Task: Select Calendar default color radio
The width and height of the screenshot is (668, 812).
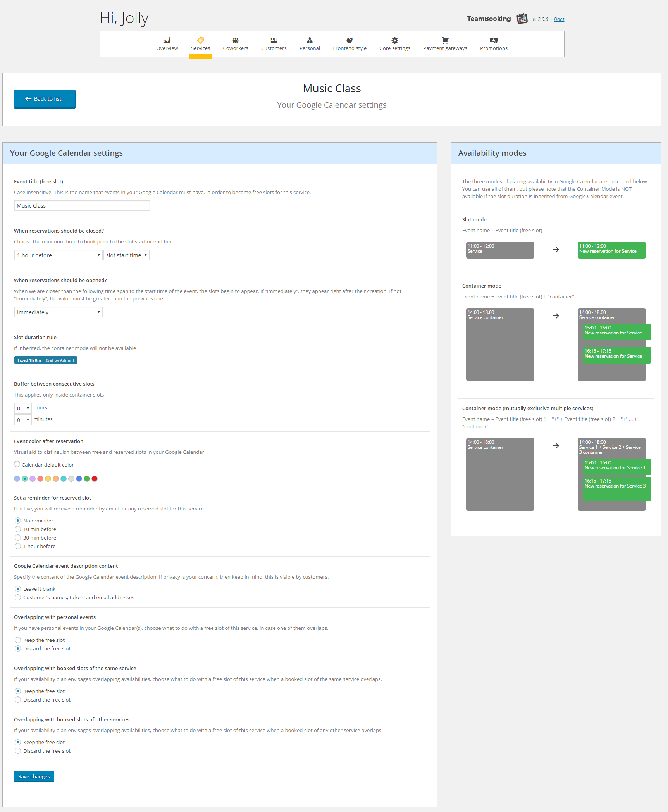Action: [17, 464]
